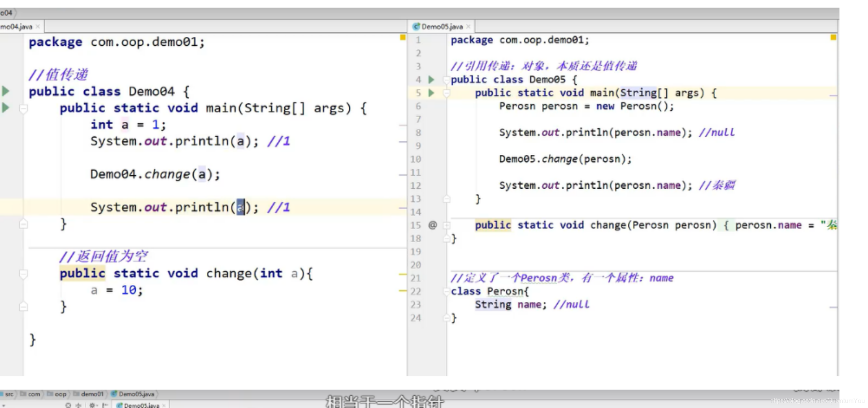Collapse Perosn class fold on line 22

click(x=447, y=291)
